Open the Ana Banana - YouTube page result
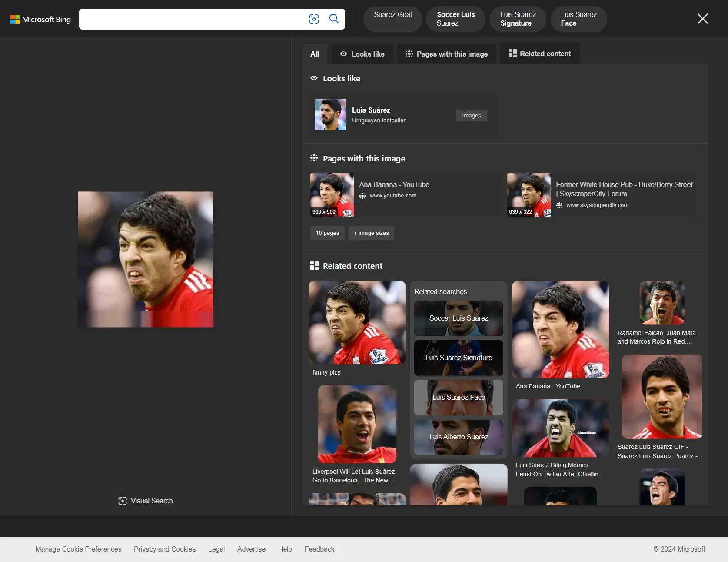This screenshot has width=728, height=562. 394,184
